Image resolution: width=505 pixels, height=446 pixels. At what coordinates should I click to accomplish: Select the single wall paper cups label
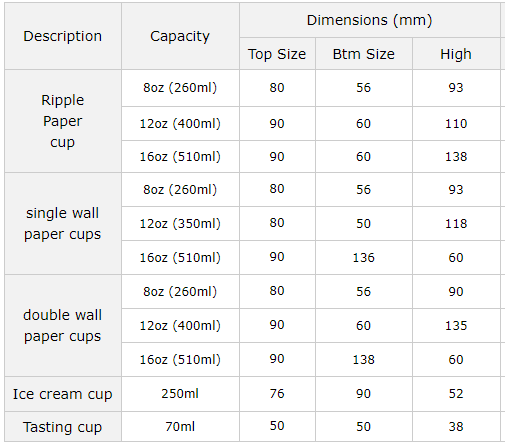coord(63,223)
